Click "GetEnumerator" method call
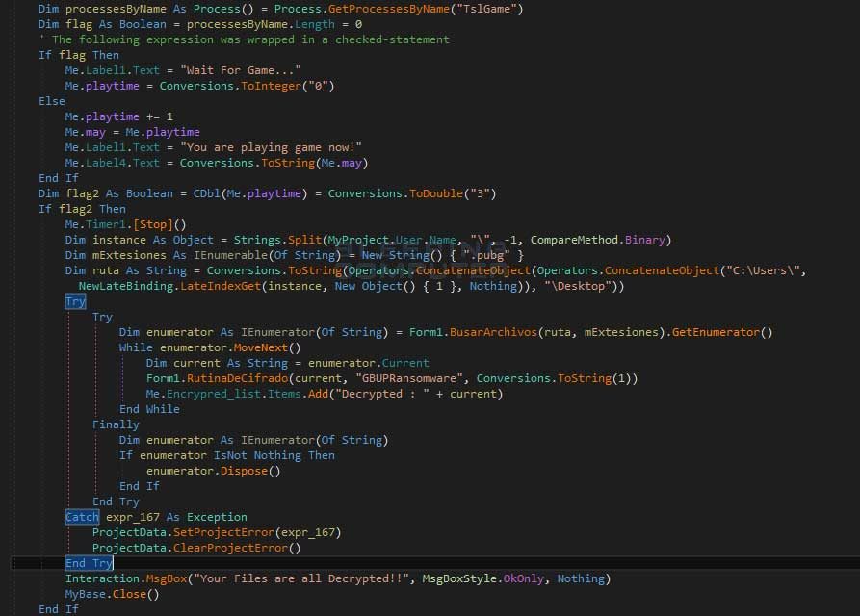The image size is (860, 616). [716, 332]
